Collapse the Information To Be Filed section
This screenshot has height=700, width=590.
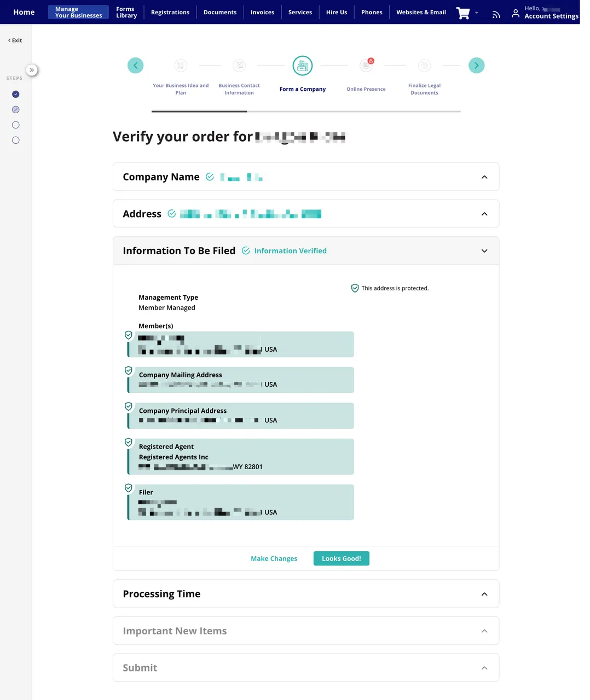(484, 251)
